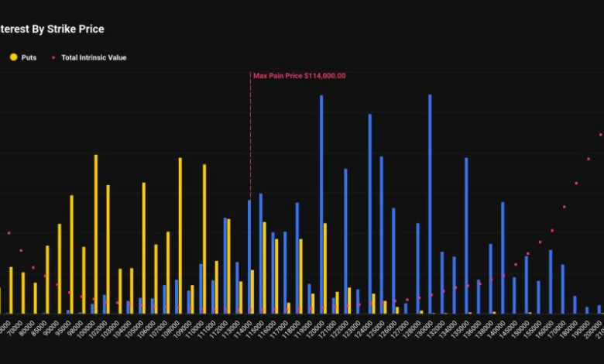Select the blue calls bar at 122000 strike

coord(345,240)
